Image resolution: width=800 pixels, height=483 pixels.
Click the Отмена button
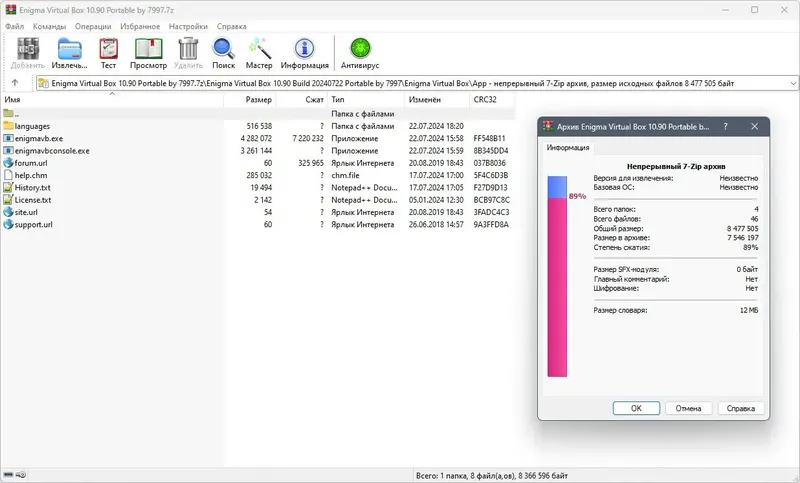coord(688,408)
